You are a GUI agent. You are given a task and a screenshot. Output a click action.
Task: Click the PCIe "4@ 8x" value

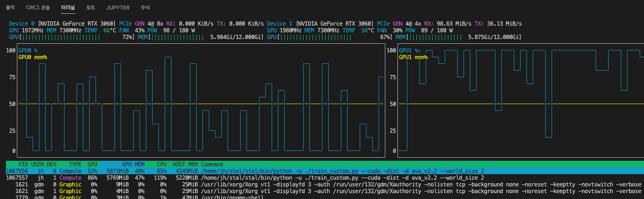[155, 24]
